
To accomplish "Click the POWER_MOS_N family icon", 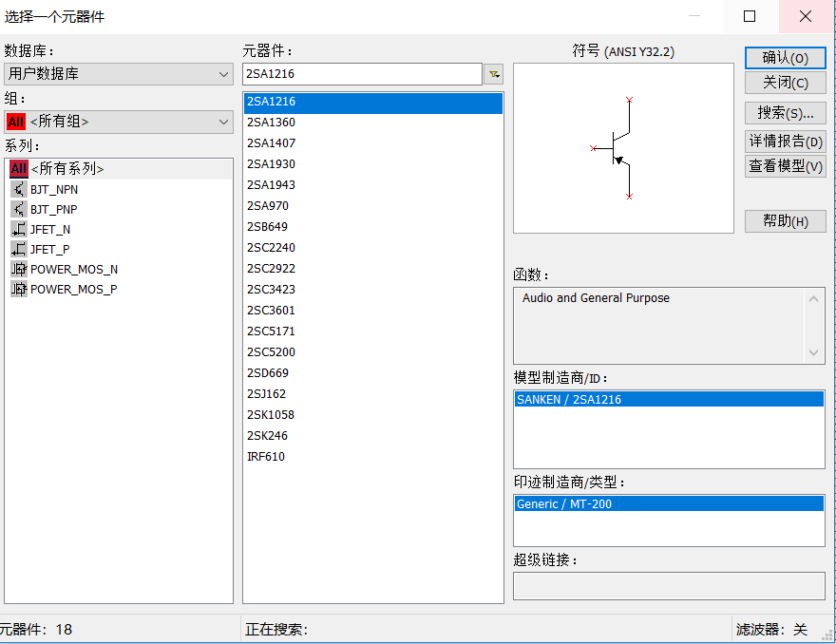I will click(19, 269).
